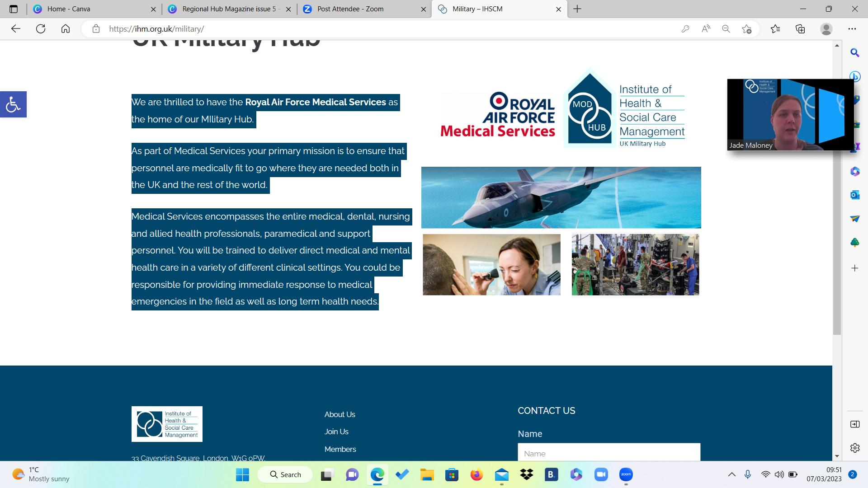Click the browser refresh button
868x488 pixels.
41,29
